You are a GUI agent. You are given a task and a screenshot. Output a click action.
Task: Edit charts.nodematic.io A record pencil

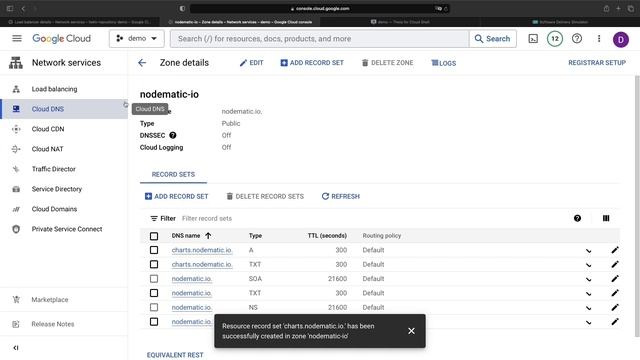pyautogui.click(x=615, y=250)
